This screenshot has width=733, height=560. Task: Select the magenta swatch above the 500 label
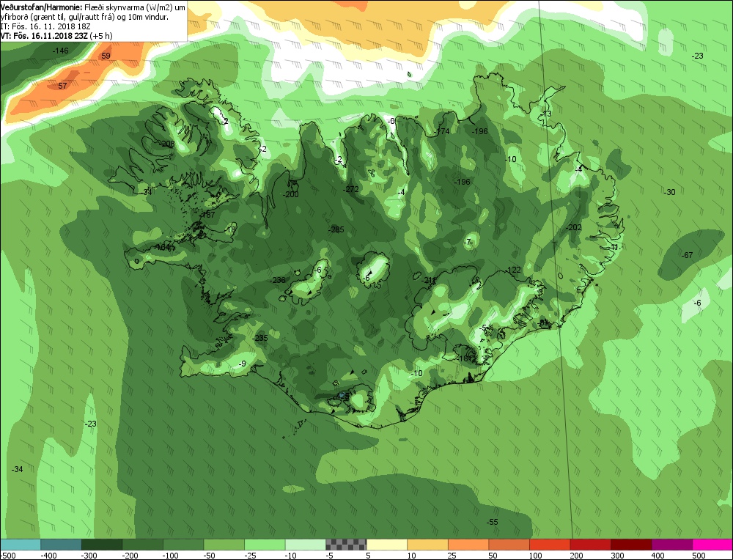(x=712, y=545)
